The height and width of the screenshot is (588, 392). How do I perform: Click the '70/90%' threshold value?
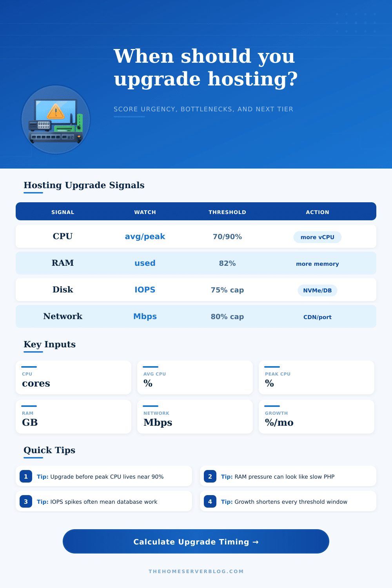(227, 237)
